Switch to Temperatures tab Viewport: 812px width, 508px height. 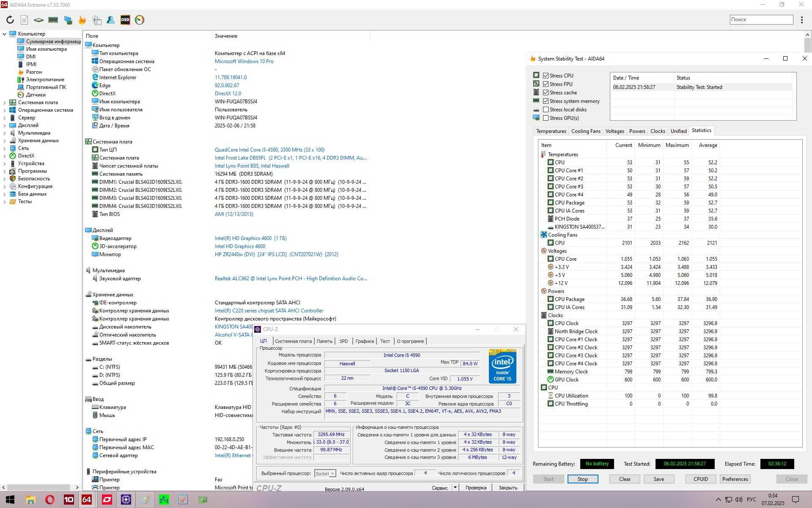(x=551, y=131)
